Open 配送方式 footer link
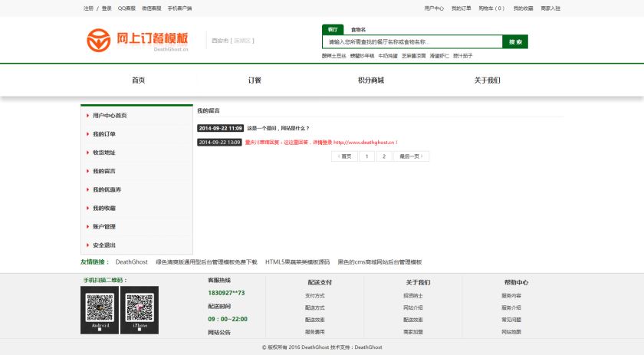644x355 pixels. coord(315,307)
